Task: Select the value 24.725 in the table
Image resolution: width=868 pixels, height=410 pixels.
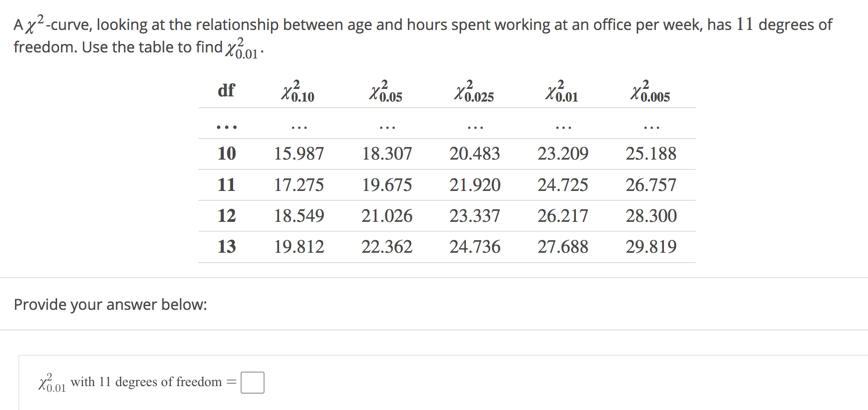Action: pyautogui.click(x=562, y=185)
